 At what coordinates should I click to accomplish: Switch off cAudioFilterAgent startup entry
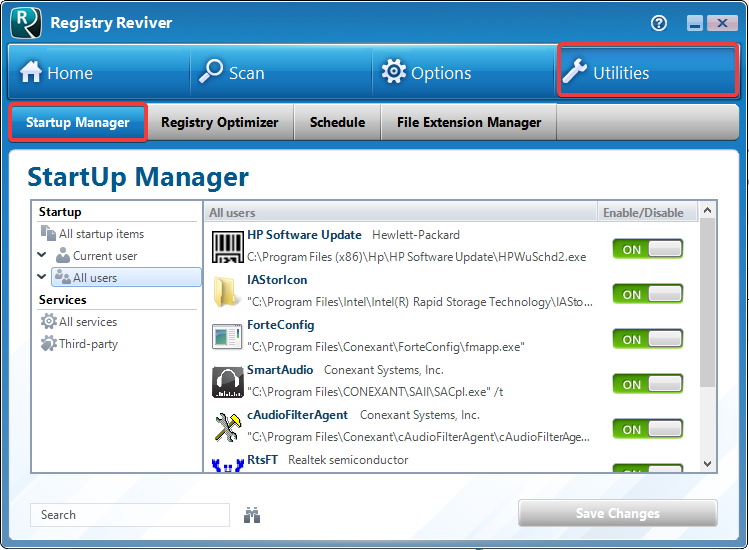[x=648, y=429]
